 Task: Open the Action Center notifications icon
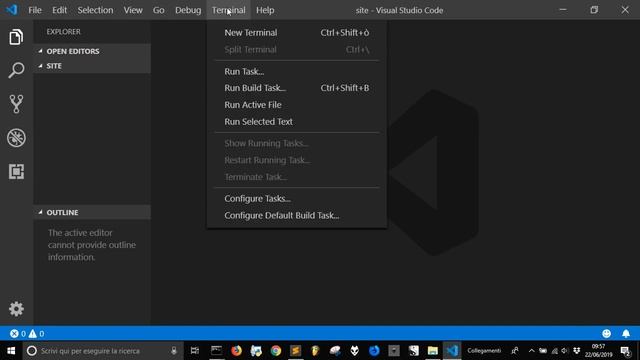point(625,351)
